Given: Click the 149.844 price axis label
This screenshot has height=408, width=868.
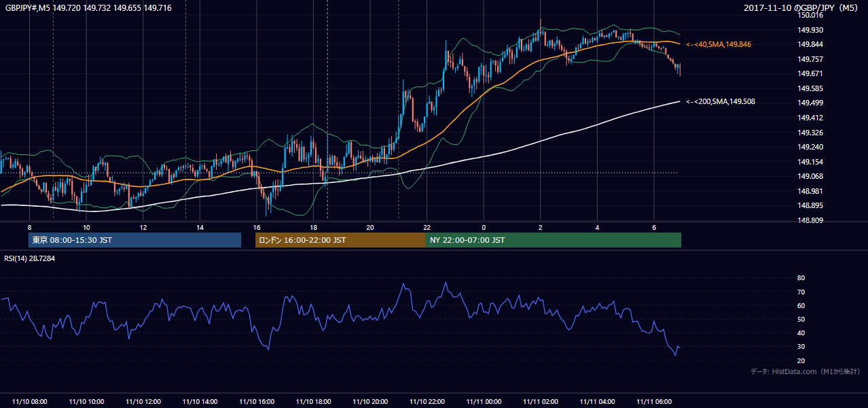Looking at the screenshot, I should click(x=810, y=44).
